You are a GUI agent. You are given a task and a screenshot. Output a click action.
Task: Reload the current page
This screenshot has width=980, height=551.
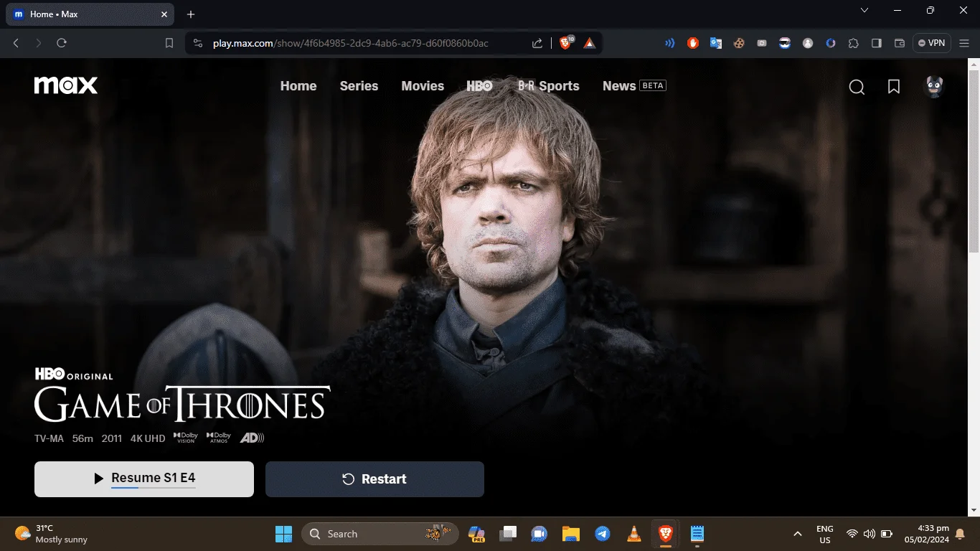click(x=62, y=43)
